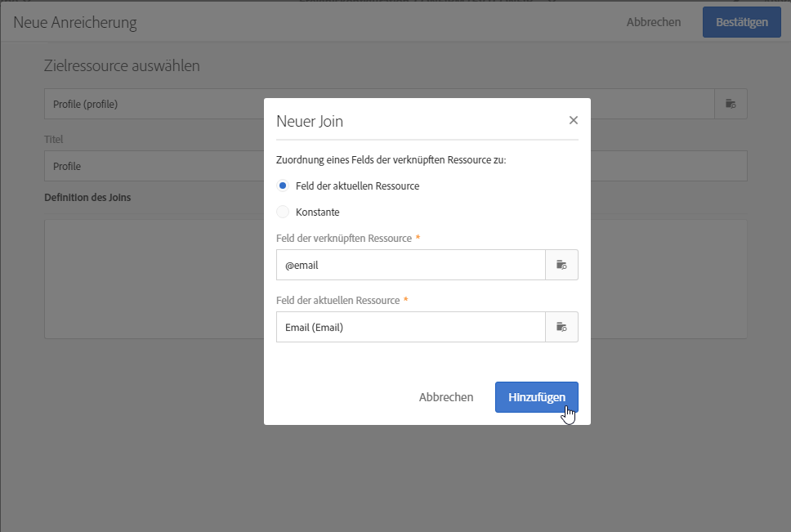
Task: Cancel the Neuer Join dialog via Abbrechen
Action: [x=446, y=397]
